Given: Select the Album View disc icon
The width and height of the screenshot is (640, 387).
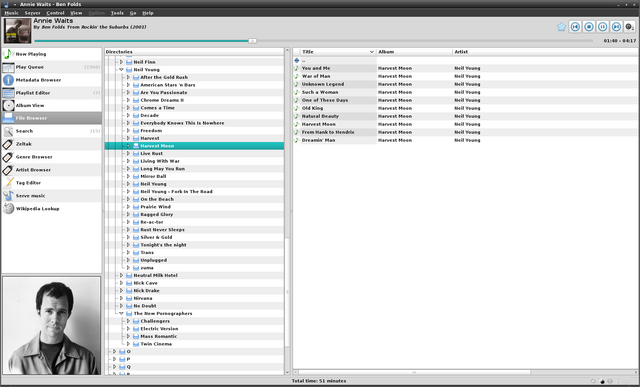Looking at the screenshot, I should click(8, 105).
